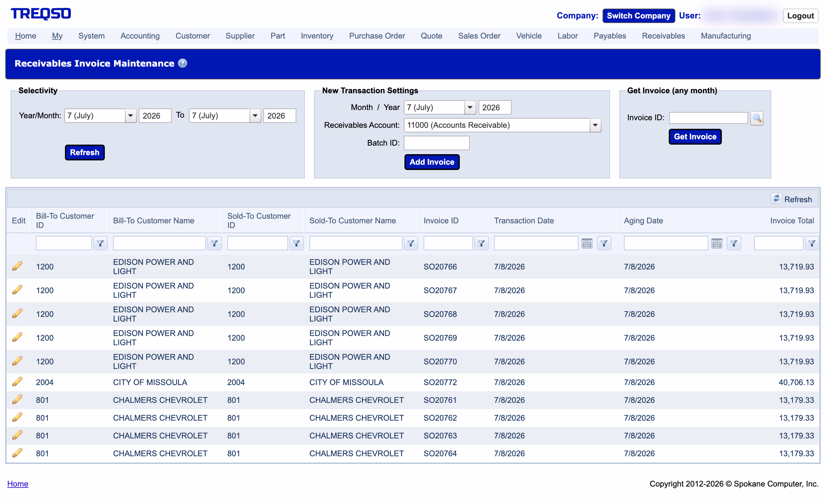Open Invoice ID column filter funnel
The height and width of the screenshot is (504, 826).
[x=481, y=243]
